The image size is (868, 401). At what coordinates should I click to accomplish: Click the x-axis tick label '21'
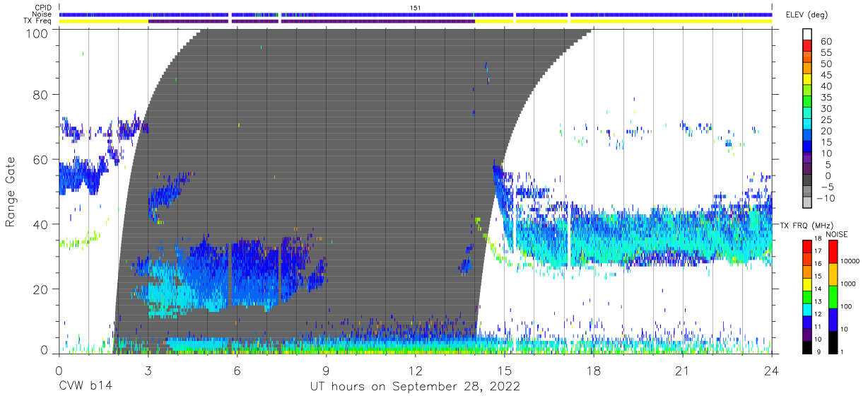[683, 371]
